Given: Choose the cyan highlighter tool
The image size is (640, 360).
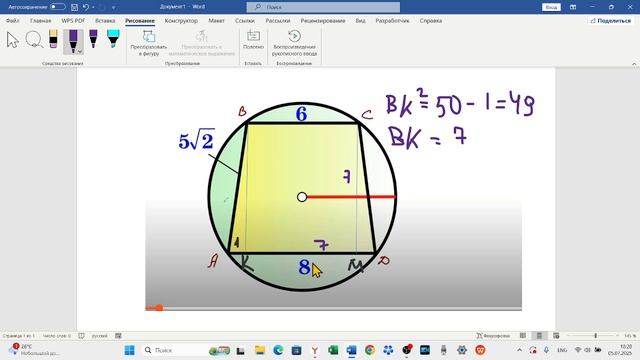Looking at the screenshot, I should tap(113, 39).
